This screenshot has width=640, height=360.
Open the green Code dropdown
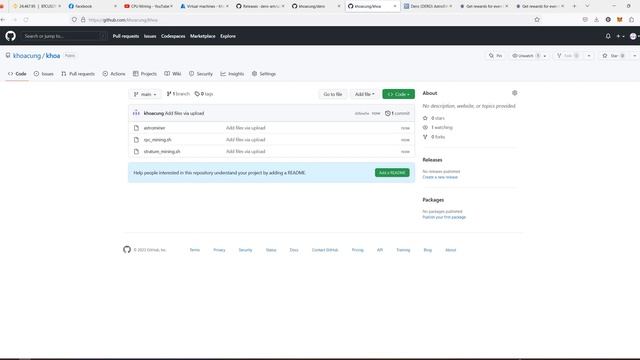(398, 94)
